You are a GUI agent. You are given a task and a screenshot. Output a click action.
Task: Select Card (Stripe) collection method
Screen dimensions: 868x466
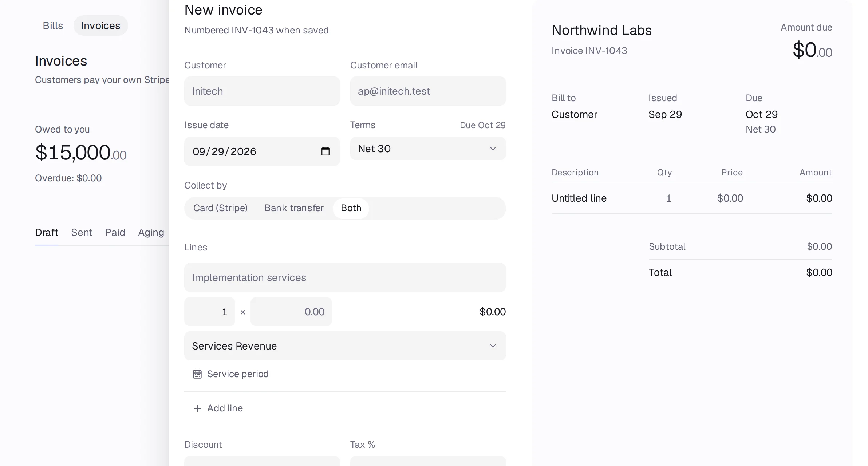(220, 208)
